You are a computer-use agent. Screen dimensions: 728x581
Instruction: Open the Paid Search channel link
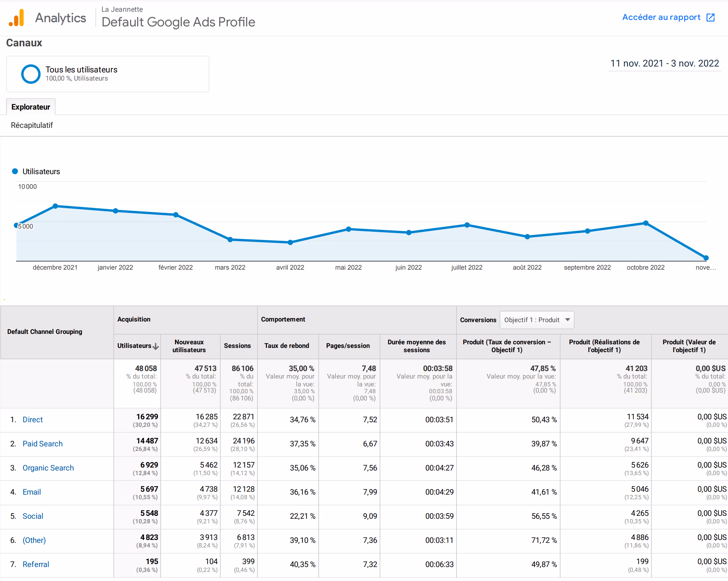43,443
